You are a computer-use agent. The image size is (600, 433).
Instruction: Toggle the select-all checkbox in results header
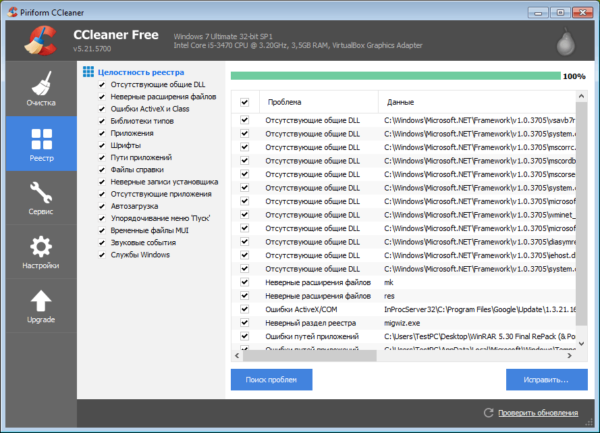click(245, 102)
